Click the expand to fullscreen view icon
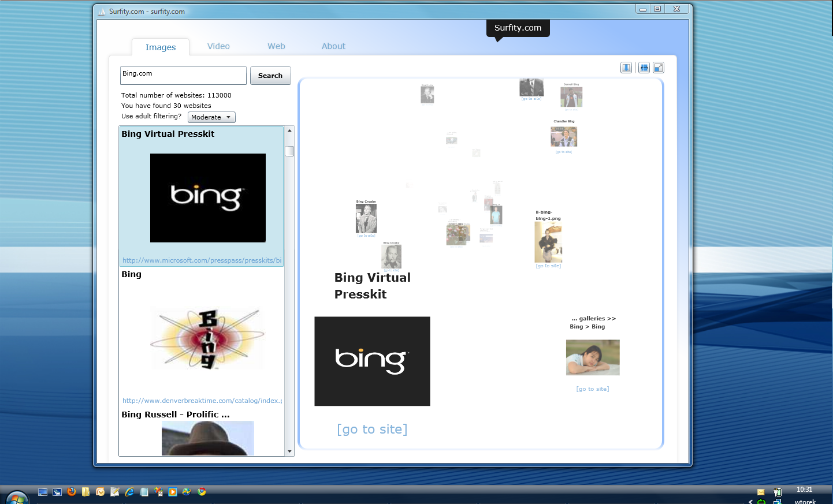Viewport: 833px width, 504px height. click(659, 68)
